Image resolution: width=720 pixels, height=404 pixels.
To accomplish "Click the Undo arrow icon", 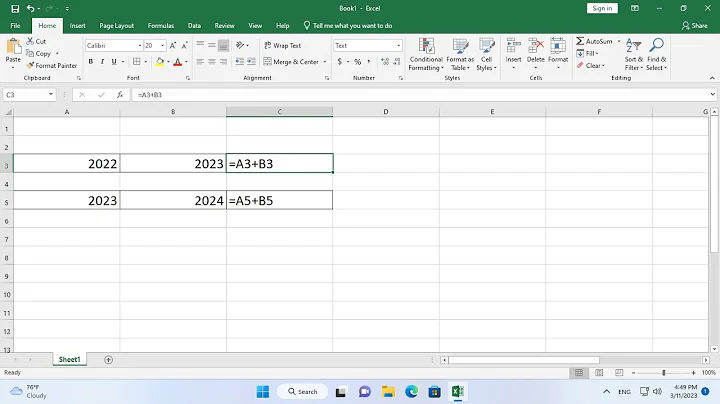I will pos(30,8).
